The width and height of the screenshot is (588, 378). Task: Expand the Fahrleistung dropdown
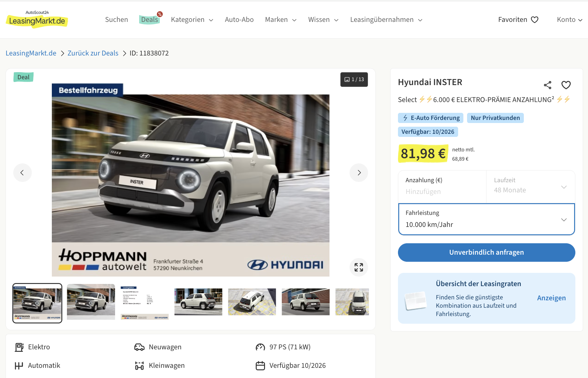tap(486, 219)
